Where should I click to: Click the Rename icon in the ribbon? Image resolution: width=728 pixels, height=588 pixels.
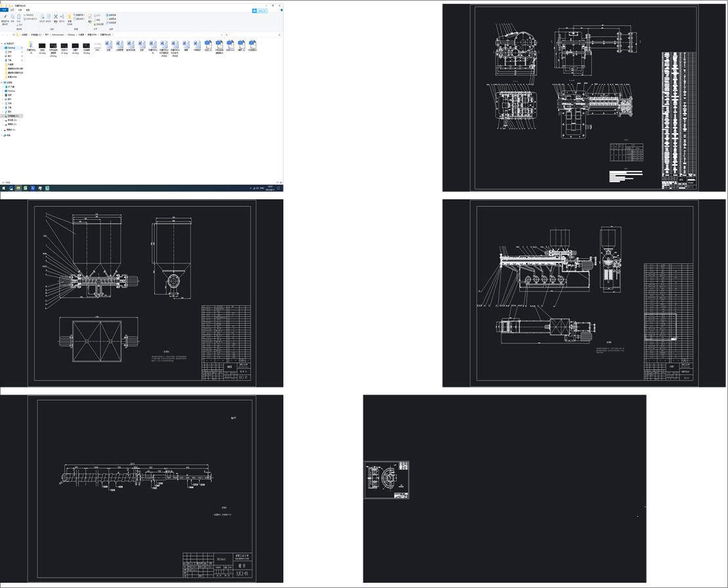[62, 18]
